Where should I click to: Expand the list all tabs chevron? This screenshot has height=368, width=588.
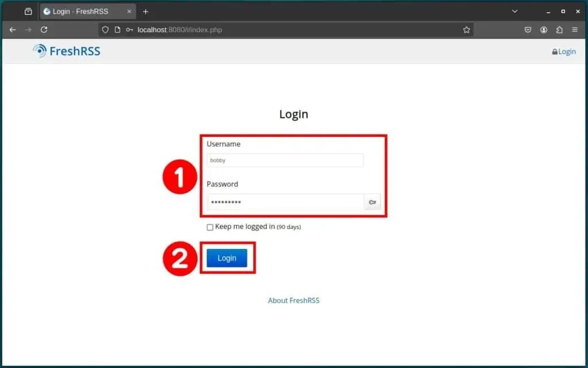click(x=514, y=11)
